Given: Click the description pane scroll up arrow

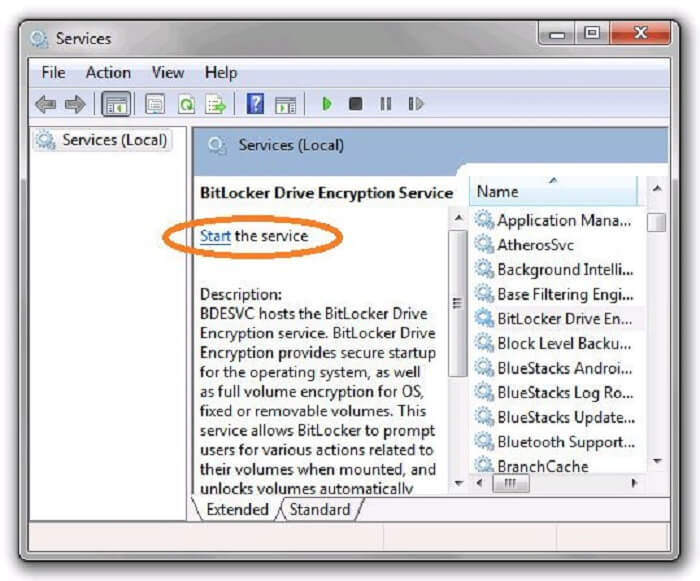Looking at the screenshot, I should click(458, 218).
